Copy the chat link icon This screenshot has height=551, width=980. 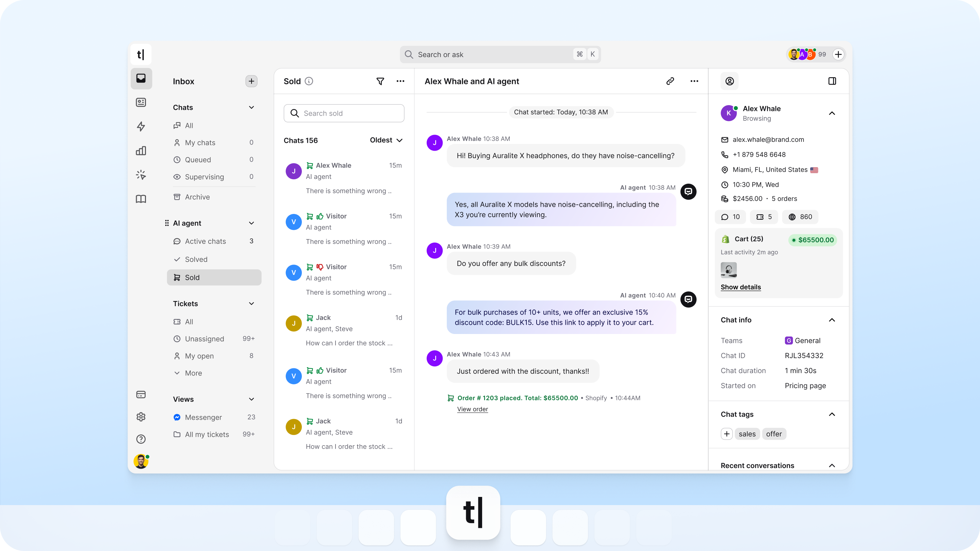pyautogui.click(x=670, y=81)
